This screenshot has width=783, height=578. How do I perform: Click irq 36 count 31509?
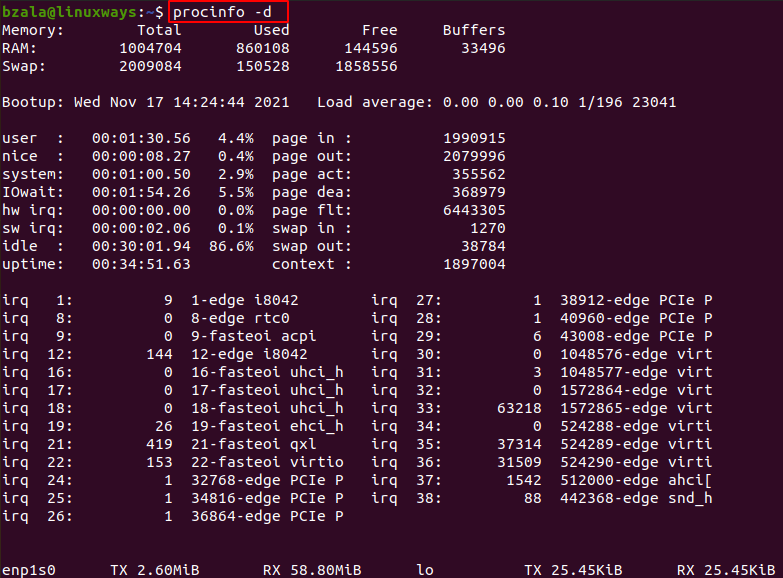coord(519,462)
